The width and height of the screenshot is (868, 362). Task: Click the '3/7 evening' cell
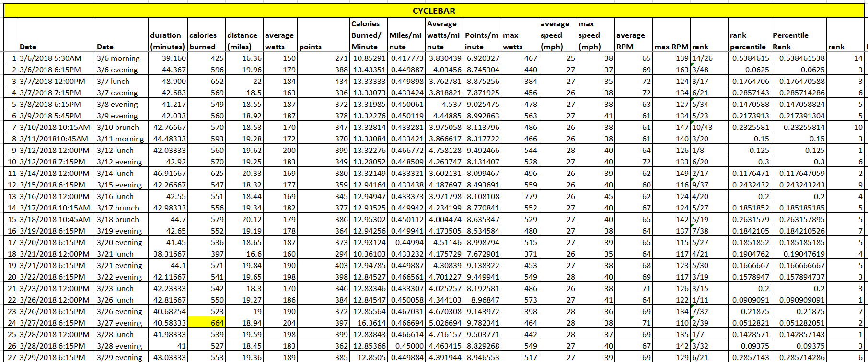121,93
